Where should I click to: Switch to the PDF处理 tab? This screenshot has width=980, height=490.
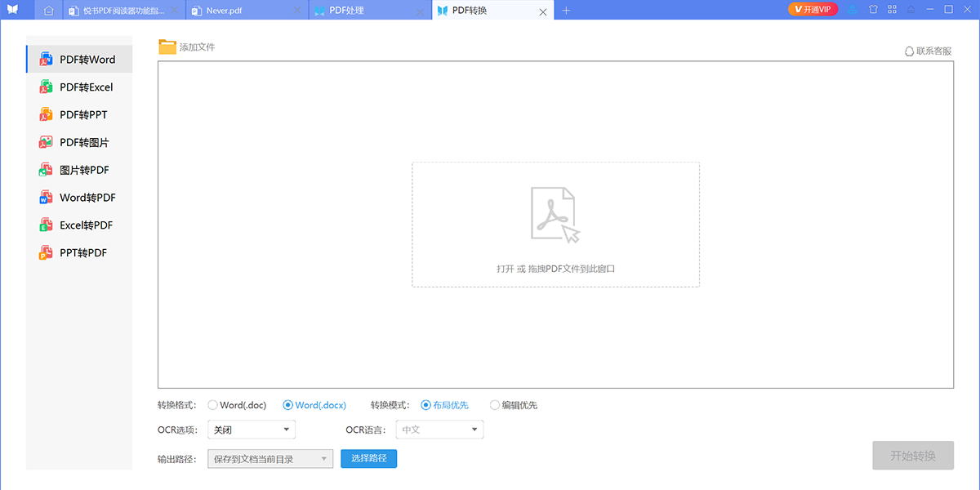[345, 11]
